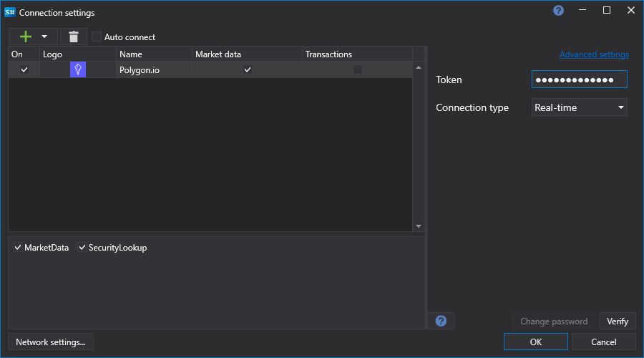
Task: Sort by the On column header
Action: coord(24,54)
